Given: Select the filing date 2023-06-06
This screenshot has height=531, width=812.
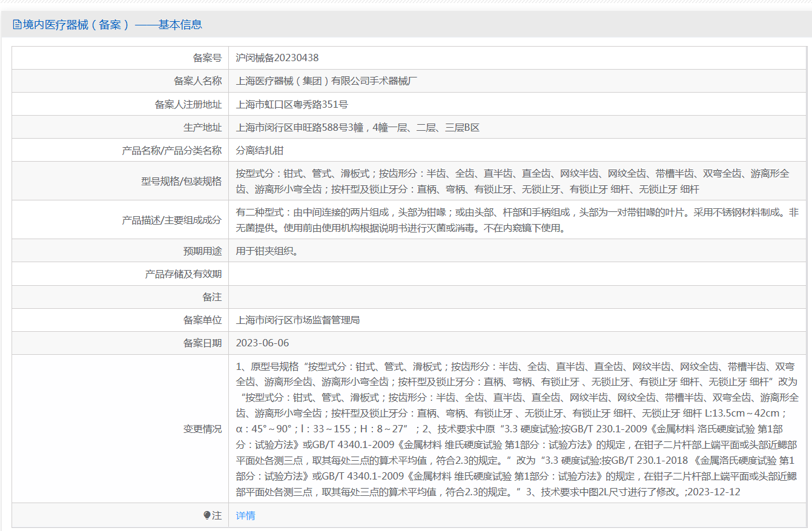Looking at the screenshot, I should click(x=262, y=343).
